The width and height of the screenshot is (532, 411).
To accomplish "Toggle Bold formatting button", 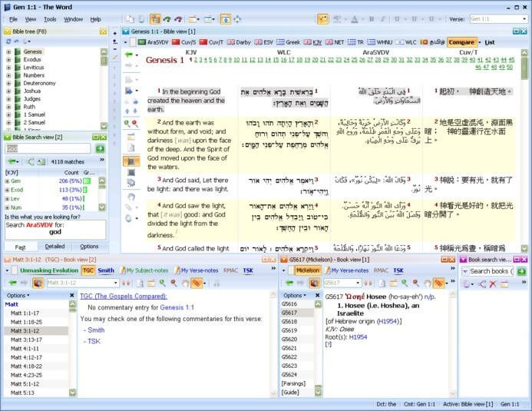I will (x=372, y=19).
